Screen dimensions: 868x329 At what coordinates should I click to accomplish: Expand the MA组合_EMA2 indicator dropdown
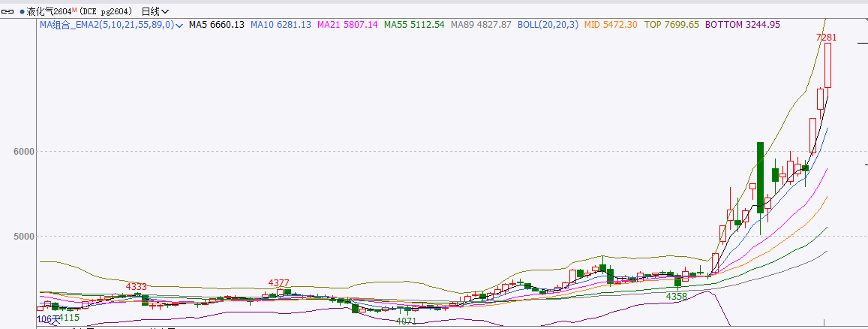click(x=179, y=25)
